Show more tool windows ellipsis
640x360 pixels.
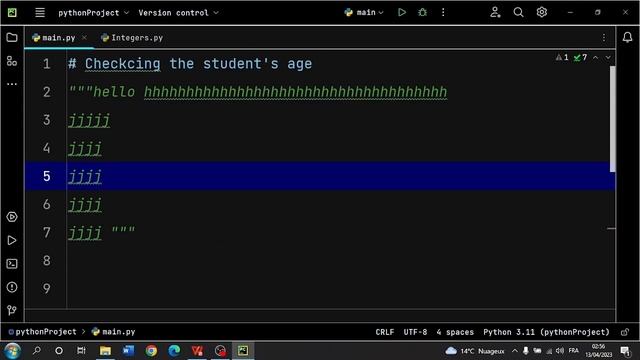pyautogui.click(x=12, y=84)
